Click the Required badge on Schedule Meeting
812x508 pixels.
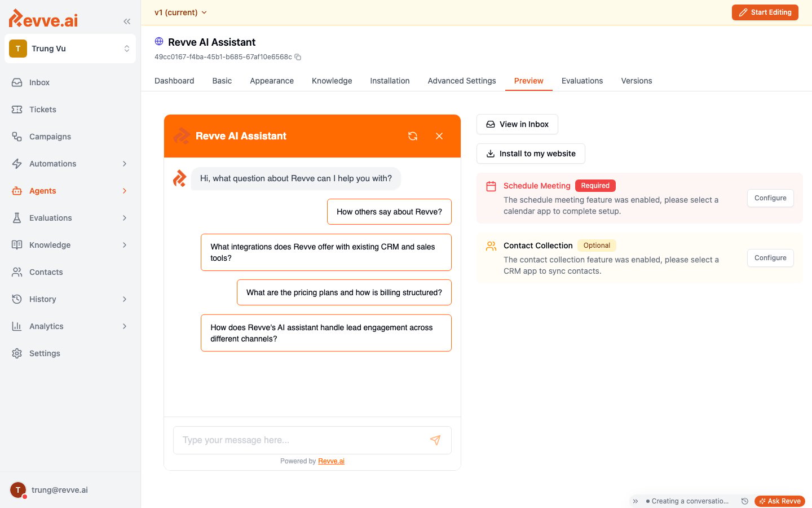(x=595, y=186)
